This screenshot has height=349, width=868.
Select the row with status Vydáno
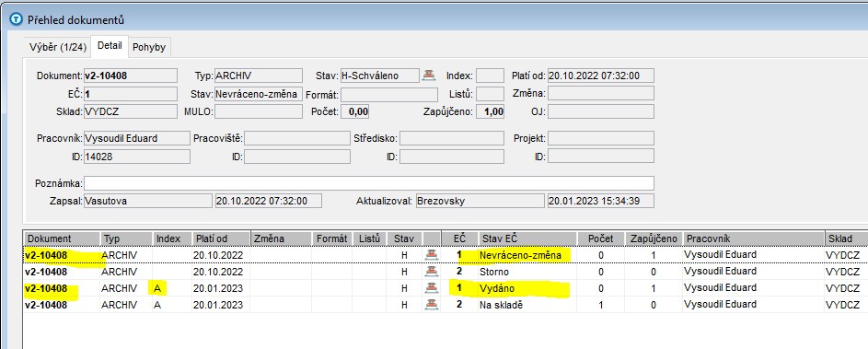point(446,288)
